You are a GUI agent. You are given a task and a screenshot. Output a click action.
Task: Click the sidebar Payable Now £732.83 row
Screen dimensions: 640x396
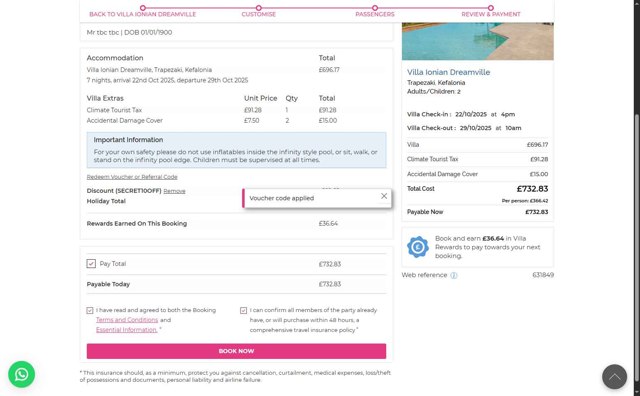[x=478, y=212]
